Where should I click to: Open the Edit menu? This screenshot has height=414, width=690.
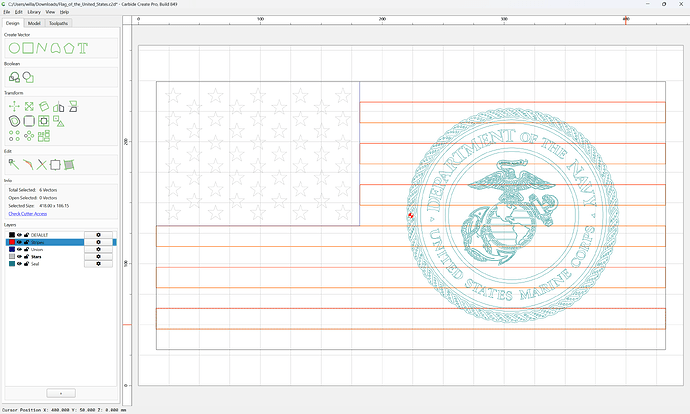coord(18,12)
